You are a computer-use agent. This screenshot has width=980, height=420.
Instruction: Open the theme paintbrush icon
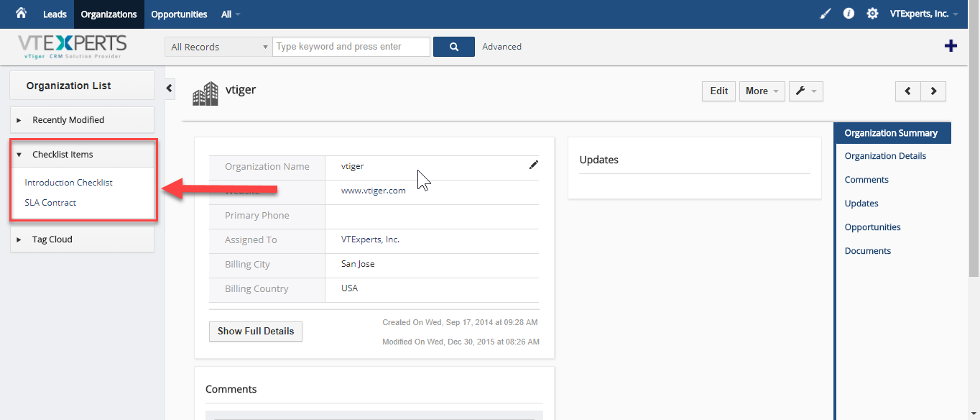[826, 14]
